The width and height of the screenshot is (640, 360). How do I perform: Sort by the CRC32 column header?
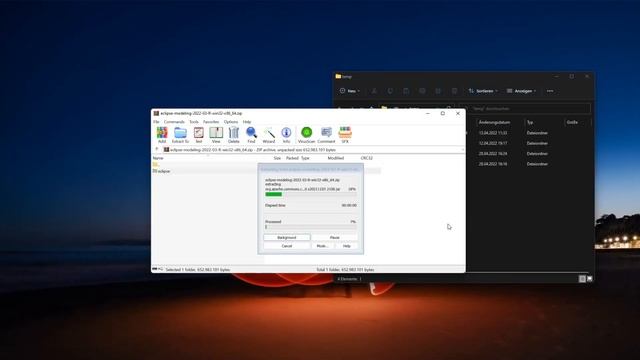(x=367, y=158)
